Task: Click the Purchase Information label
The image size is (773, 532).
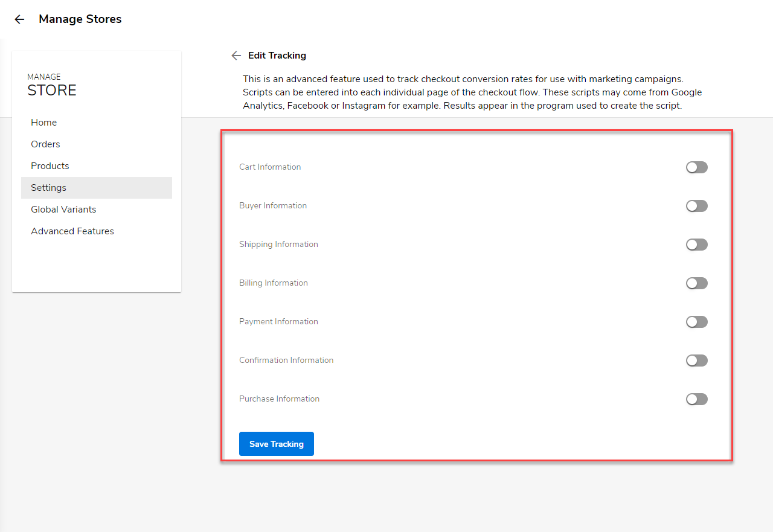Action: click(x=280, y=399)
